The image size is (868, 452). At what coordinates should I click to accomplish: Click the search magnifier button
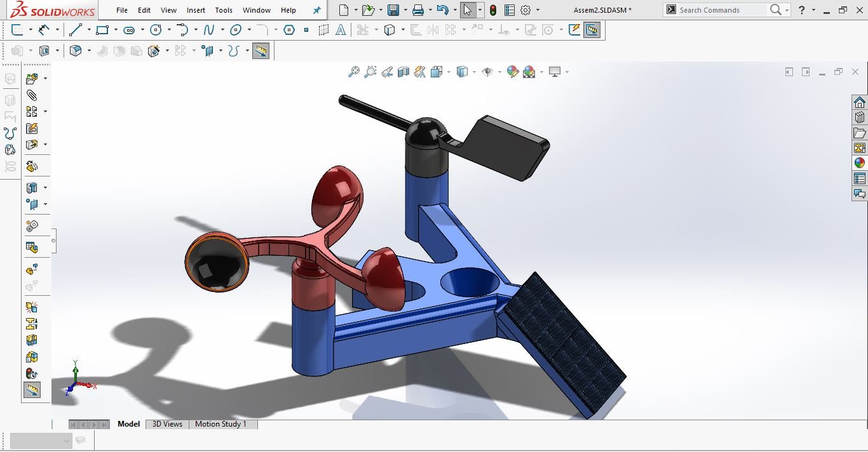775,10
